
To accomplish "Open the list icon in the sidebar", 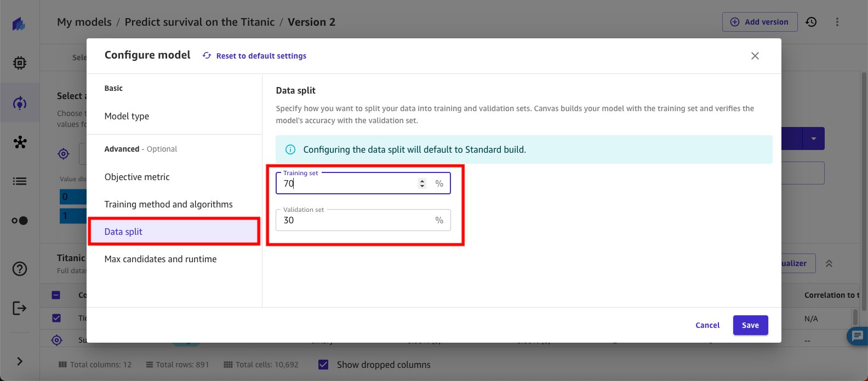I will point(20,181).
